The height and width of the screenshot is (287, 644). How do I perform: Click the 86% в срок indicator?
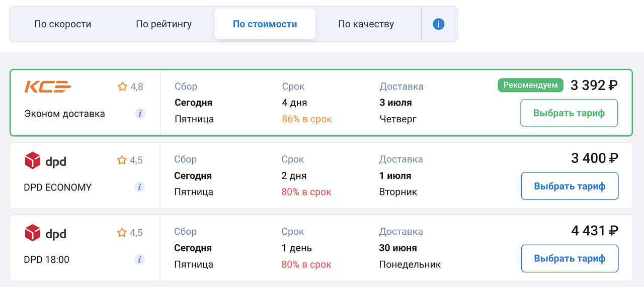306,119
